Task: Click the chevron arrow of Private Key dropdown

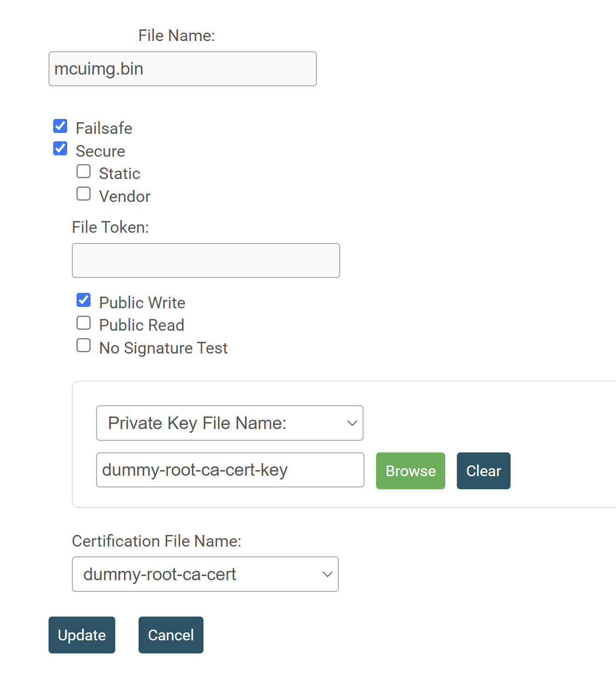Action: point(352,423)
